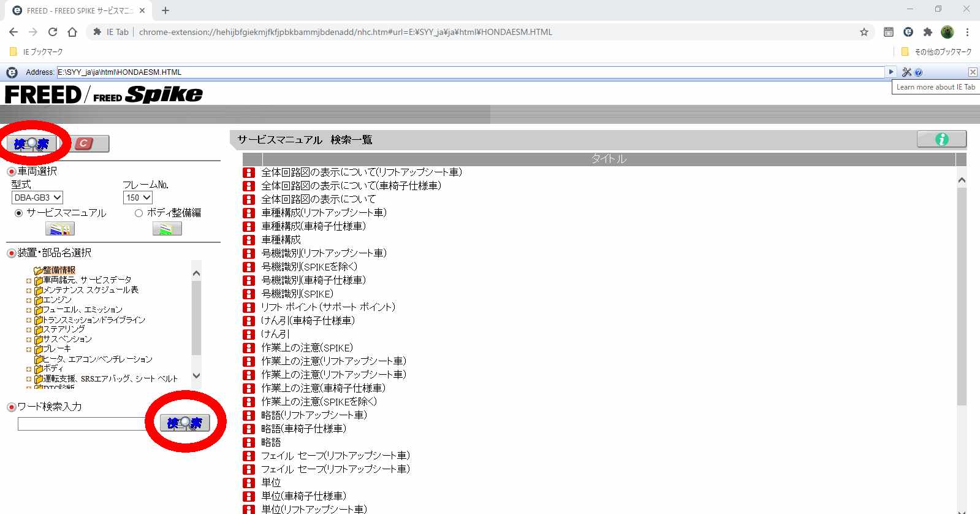The image size is (980, 514).
Task: Open その他のブックマーク folder
Action: tap(936, 52)
